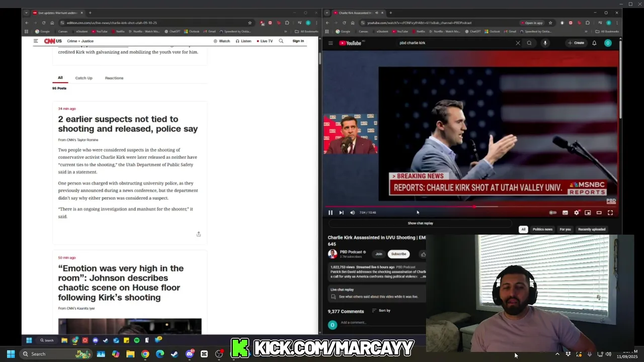644x362 pixels.
Task: Enter fullscreen in YouTube player
Action: coord(610,213)
